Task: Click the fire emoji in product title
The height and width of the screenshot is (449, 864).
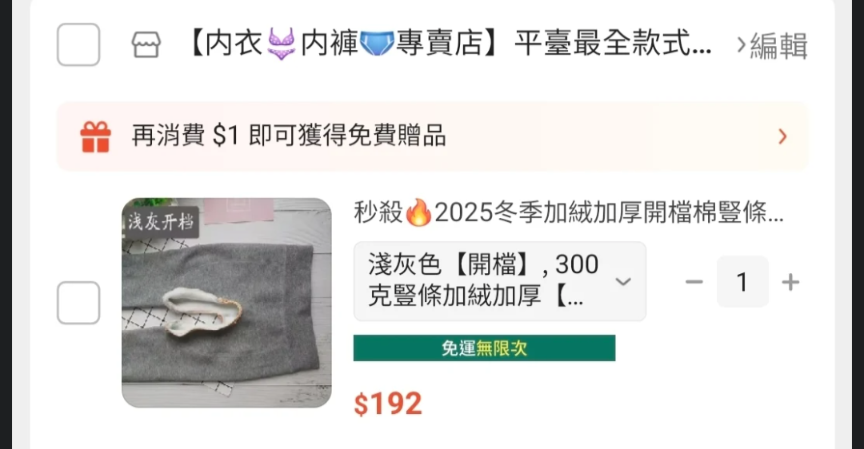Action: pyautogui.click(x=419, y=213)
